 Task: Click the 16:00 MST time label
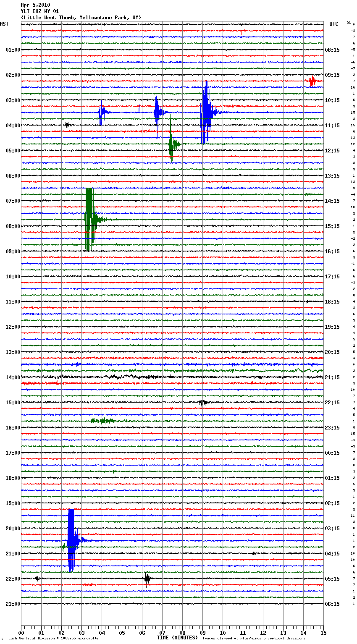13,428
